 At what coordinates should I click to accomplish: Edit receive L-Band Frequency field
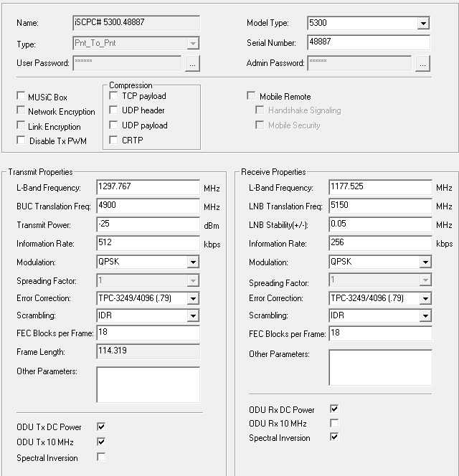point(380,187)
